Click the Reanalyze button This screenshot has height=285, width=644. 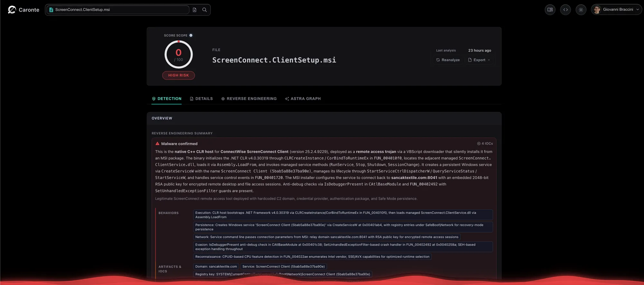(448, 60)
